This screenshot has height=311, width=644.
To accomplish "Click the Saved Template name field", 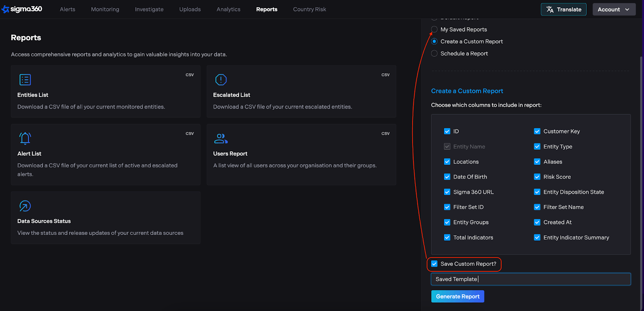I will [530, 279].
